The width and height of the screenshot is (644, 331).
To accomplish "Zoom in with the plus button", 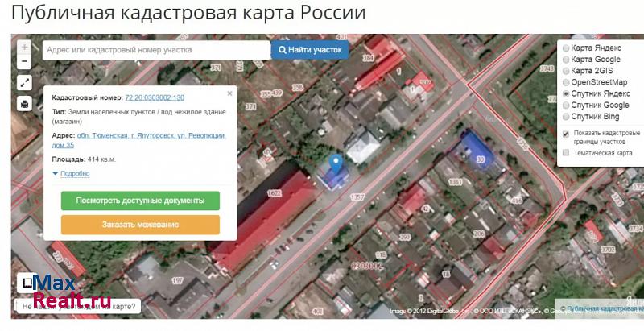I will tap(25, 48).
